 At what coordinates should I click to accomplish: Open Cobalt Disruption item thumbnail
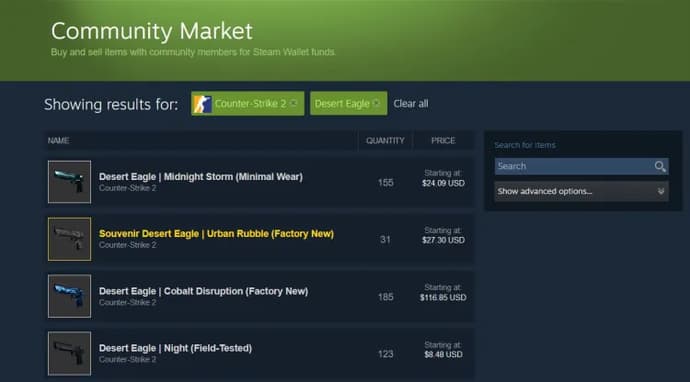click(x=70, y=296)
